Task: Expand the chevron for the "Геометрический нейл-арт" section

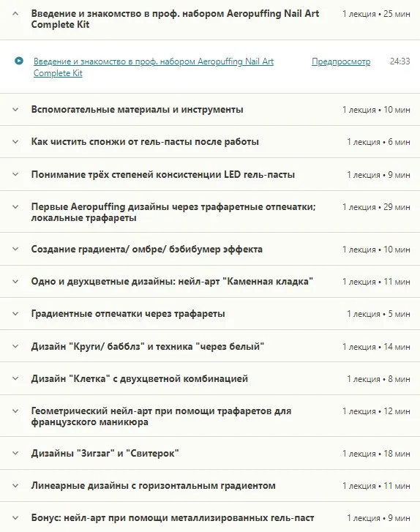Action: point(15,411)
